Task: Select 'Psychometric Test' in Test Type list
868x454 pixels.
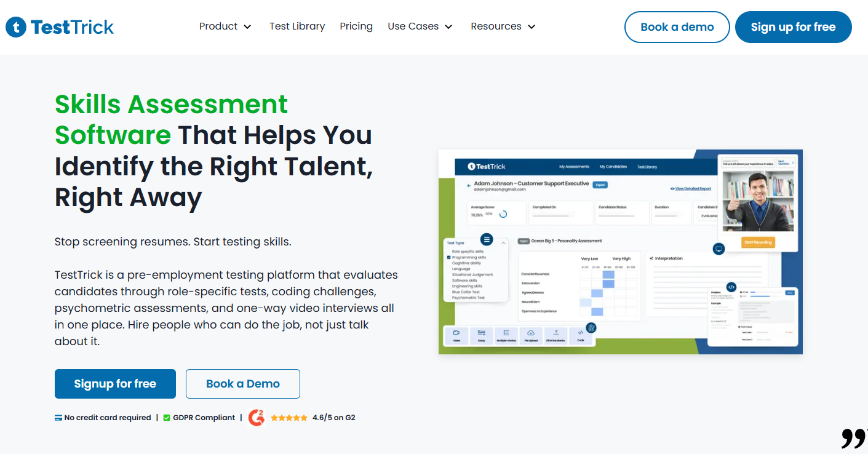Action: pyautogui.click(x=468, y=298)
